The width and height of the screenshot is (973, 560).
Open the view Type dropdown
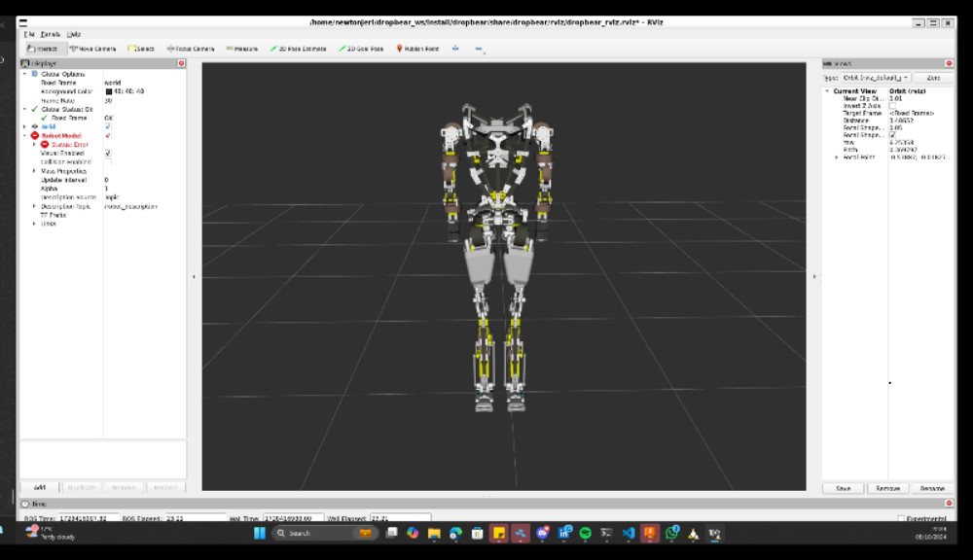pyautogui.click(x=876, y=77)
